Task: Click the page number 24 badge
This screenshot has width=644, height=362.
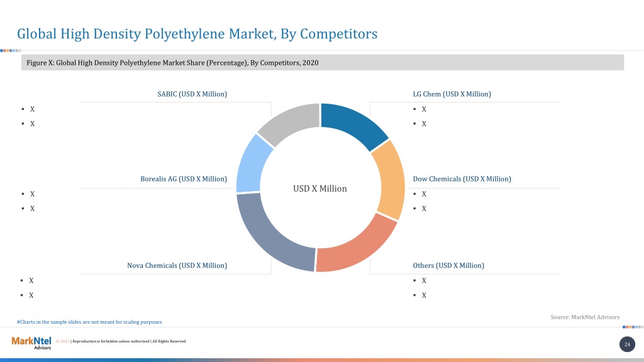Action: point(627,344)
